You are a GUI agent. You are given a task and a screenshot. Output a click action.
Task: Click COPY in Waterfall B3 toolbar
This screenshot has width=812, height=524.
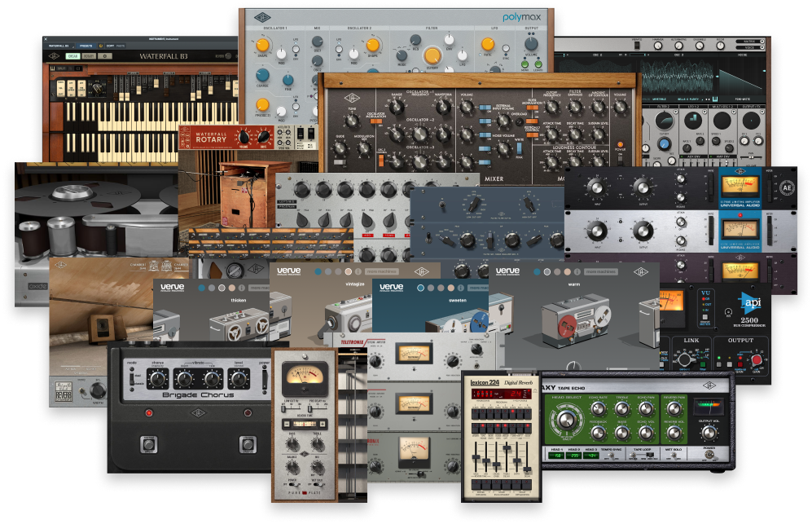[110, 46]
